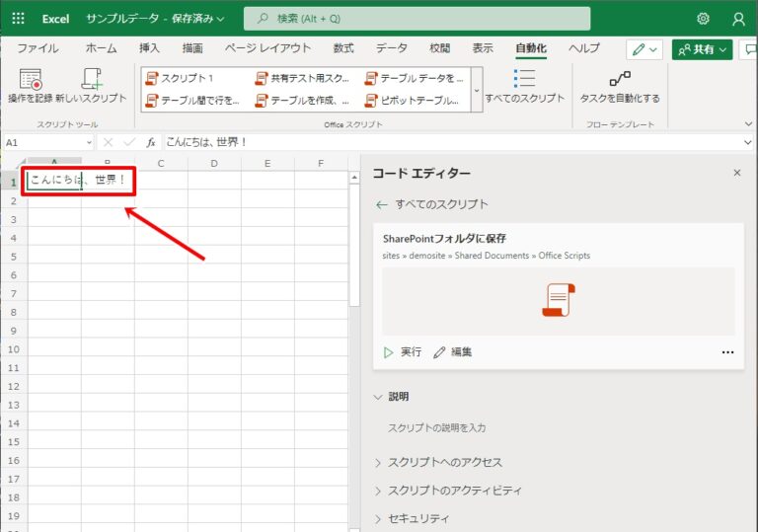Select row 10 header
Screen dimensions: 758x532
[x=14, y=349]
